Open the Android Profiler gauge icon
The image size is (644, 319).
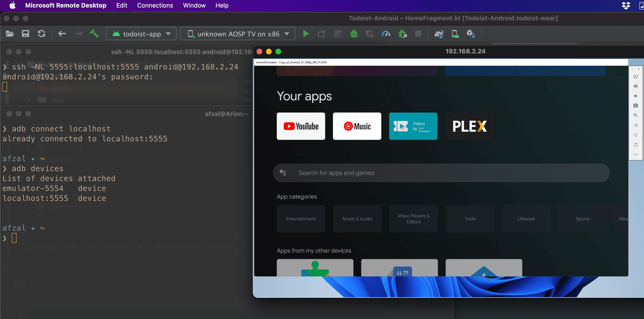386,34
